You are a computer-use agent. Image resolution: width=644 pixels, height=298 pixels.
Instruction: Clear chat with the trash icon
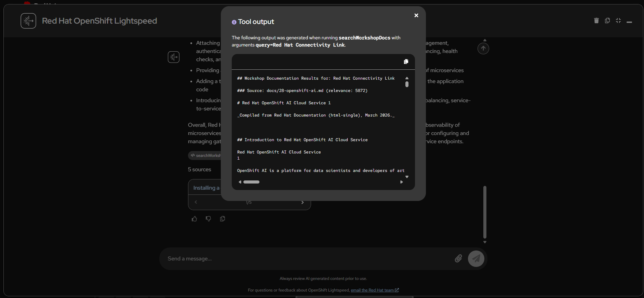pos(596,21)
